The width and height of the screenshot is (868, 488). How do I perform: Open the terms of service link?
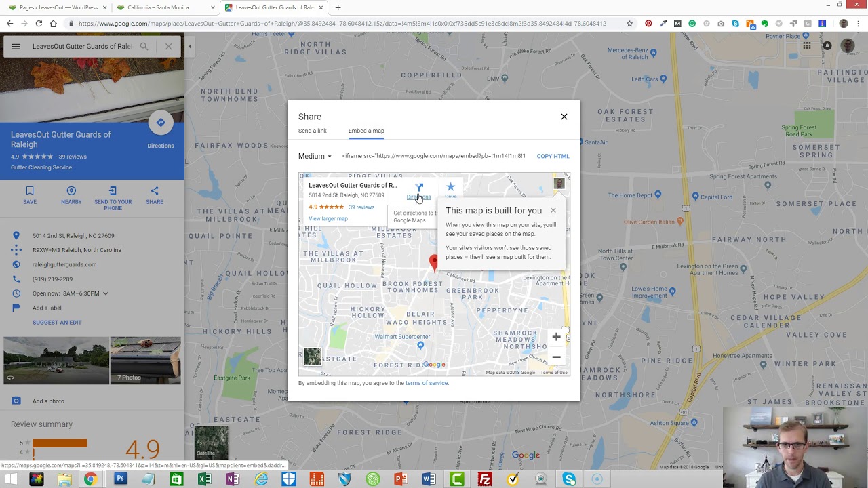pyautogui.click(x=427, y=383)
